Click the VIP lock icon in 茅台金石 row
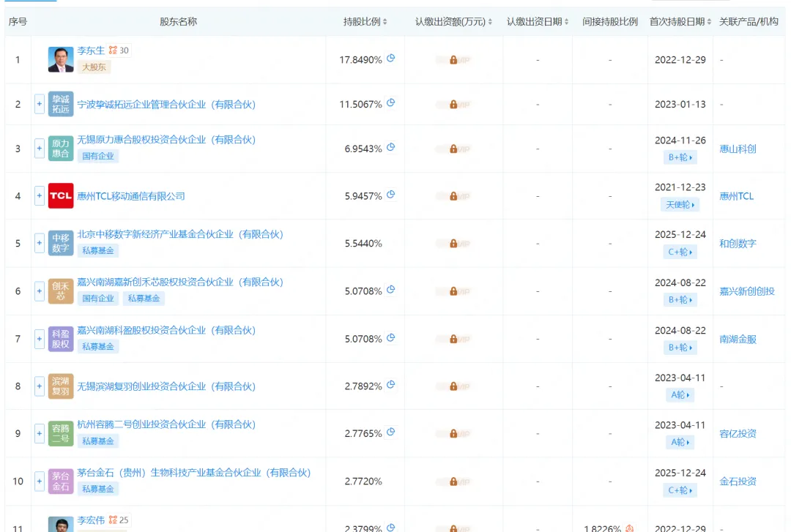The image size is (791, 532). [453, 482]
